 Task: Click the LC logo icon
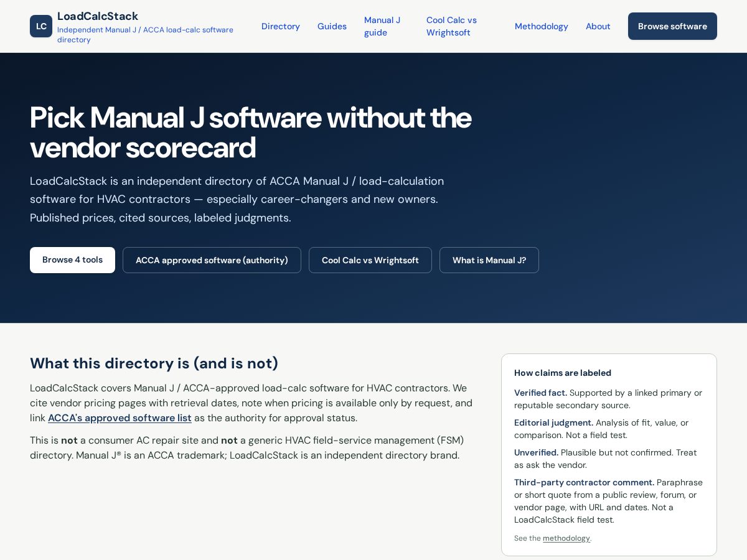click(x=41, y=26)
